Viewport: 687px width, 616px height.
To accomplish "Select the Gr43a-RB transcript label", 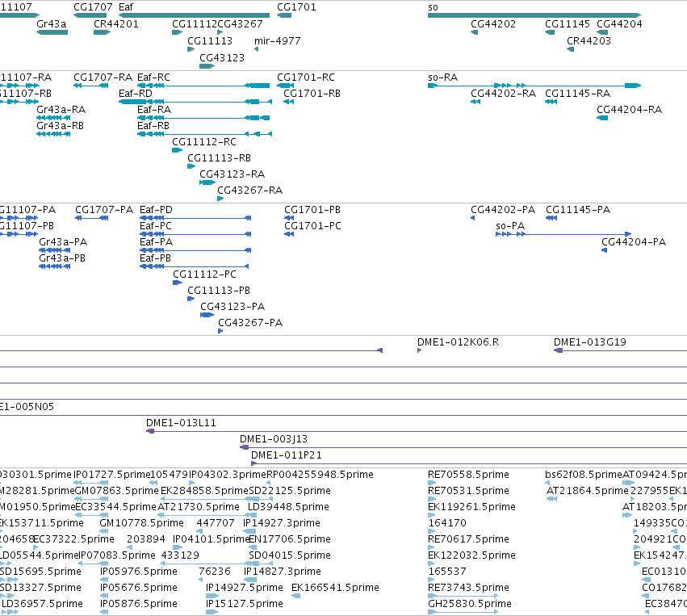I will [x=60, y=126].
